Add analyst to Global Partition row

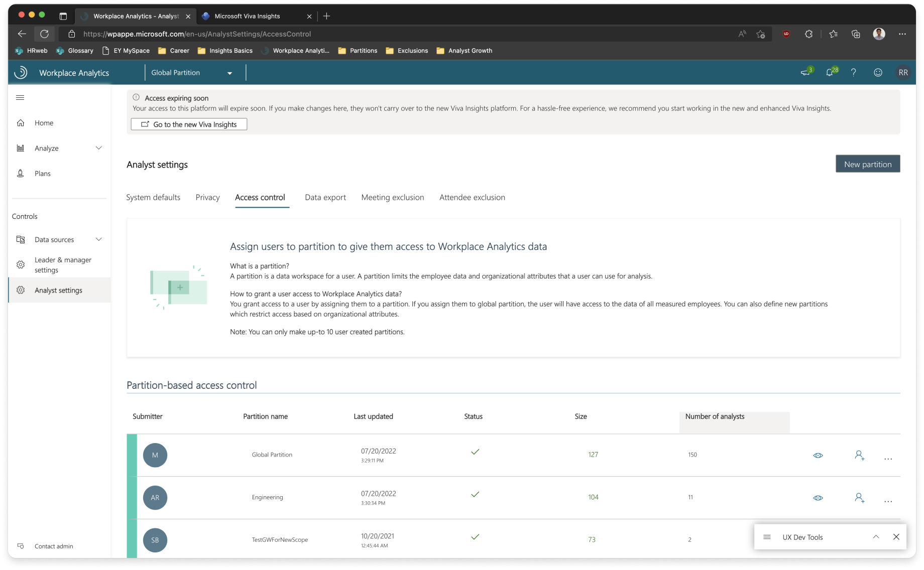coord(859,455)
